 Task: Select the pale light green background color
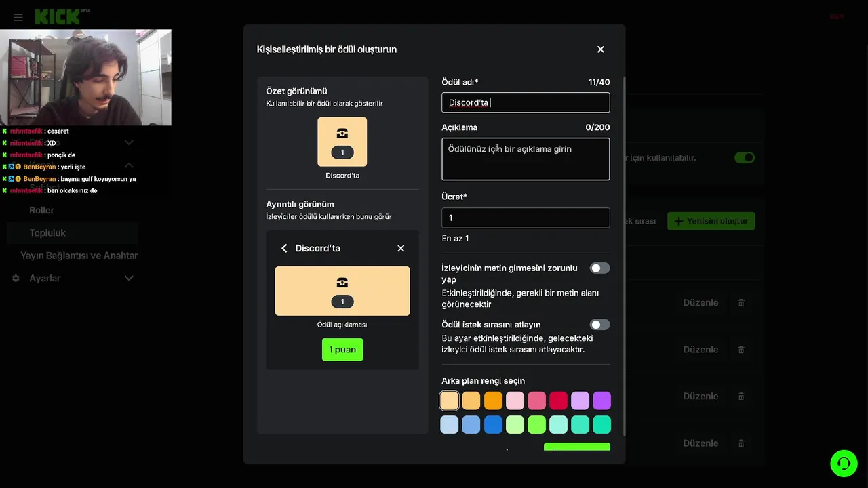[x=515, y=424]
